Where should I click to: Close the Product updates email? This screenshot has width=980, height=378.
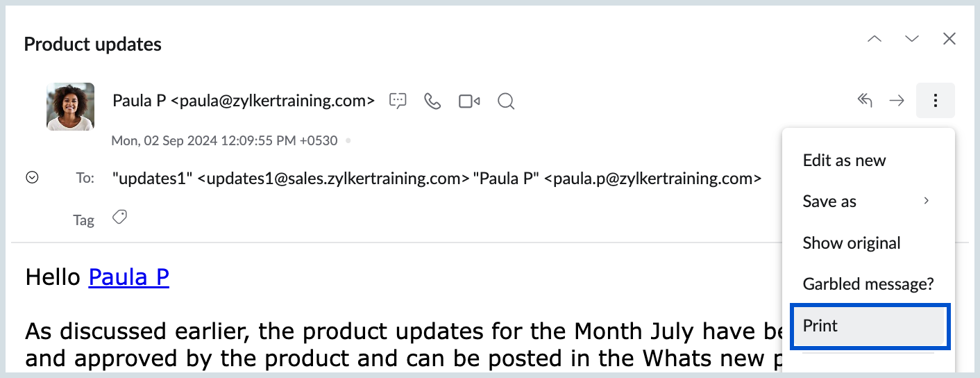pyautogui.click(x=949, y=39)
